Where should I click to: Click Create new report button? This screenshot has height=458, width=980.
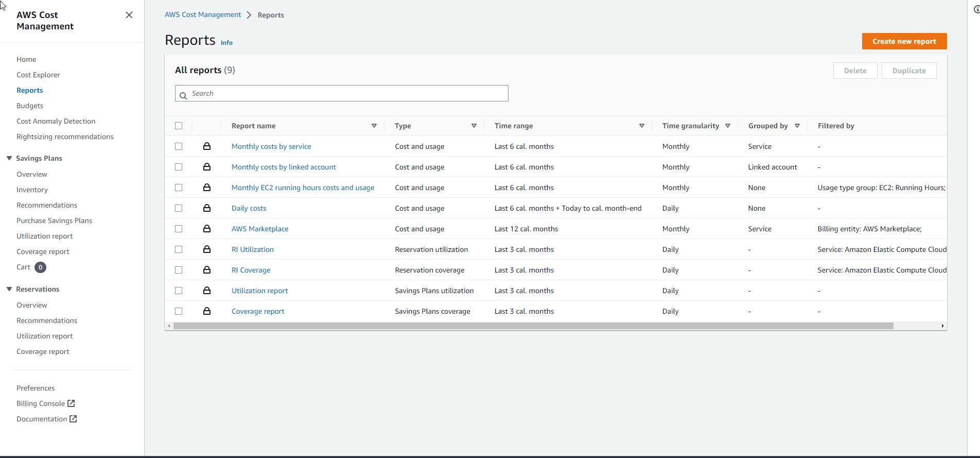(x=904, y=41)
